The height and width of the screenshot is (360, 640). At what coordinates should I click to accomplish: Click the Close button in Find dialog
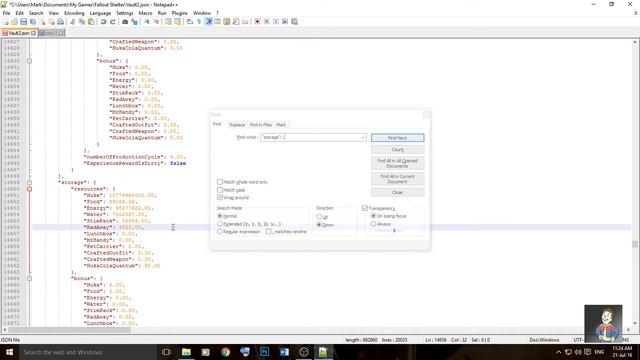(397, 192)
